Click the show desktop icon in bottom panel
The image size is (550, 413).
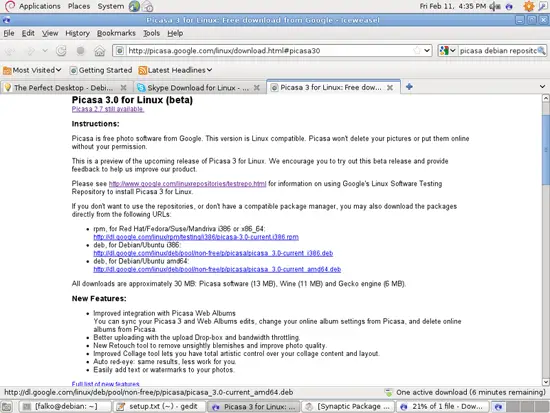click(x=7, y=406)
